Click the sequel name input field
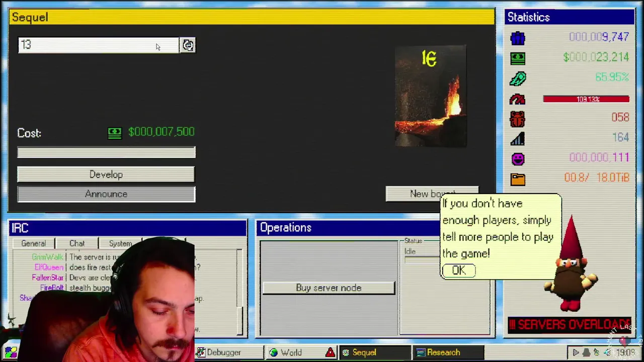 coord(98,45)
